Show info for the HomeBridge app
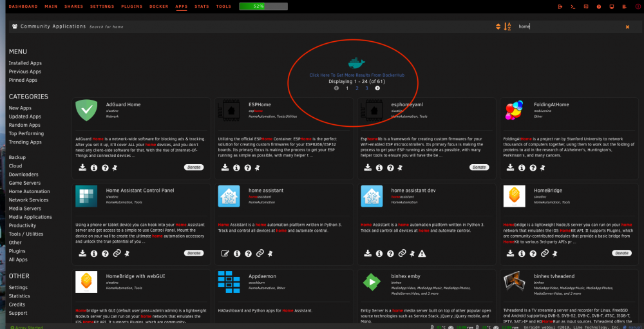644x329 pixels. (522, 254)
